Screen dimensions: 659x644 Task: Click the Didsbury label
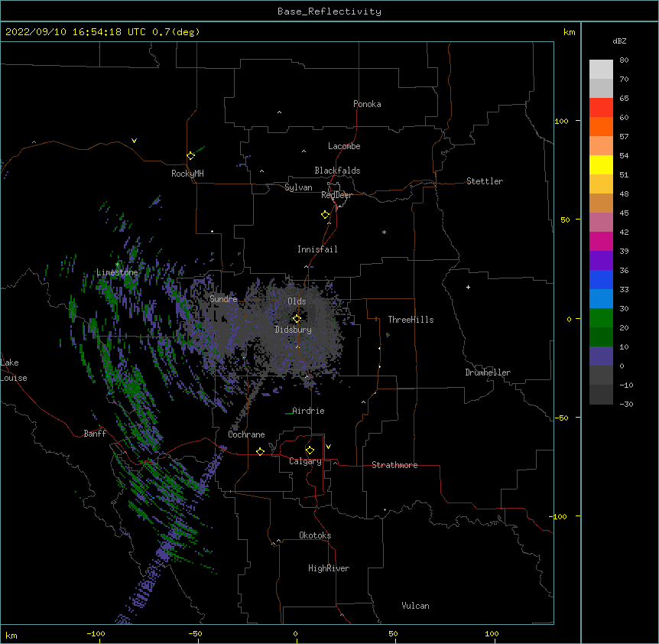293,330
